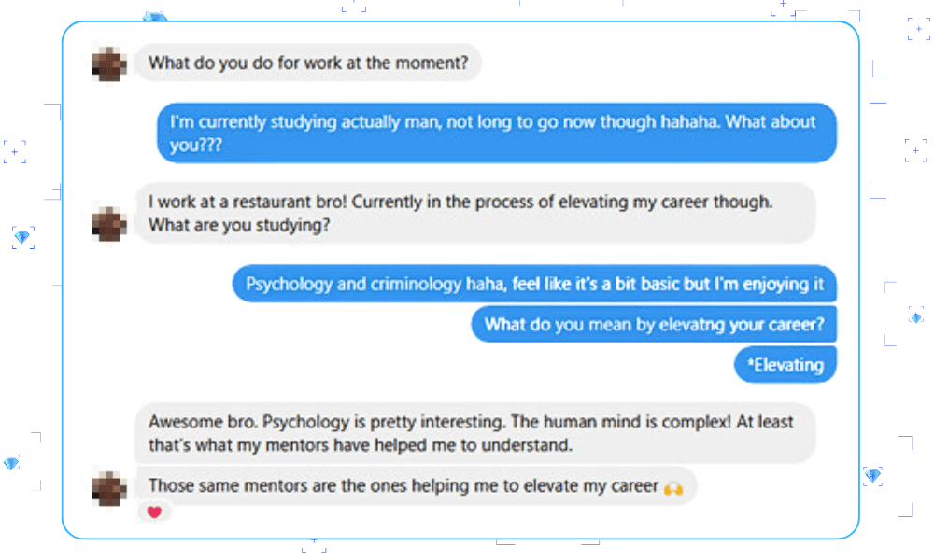This screenshot has height=560, width=934.
Task: Click the red heart reaction
Action: [x=154, y=511]
